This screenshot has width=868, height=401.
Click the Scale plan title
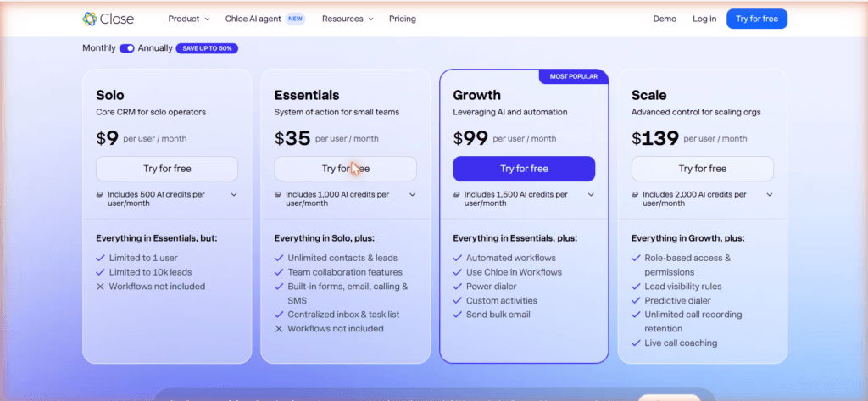pos(648,95)
